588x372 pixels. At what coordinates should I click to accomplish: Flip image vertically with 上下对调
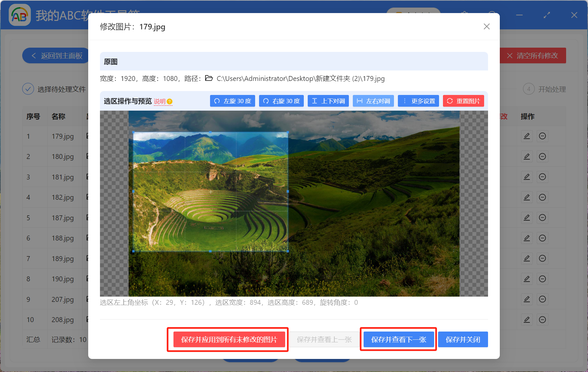point(328,101)
